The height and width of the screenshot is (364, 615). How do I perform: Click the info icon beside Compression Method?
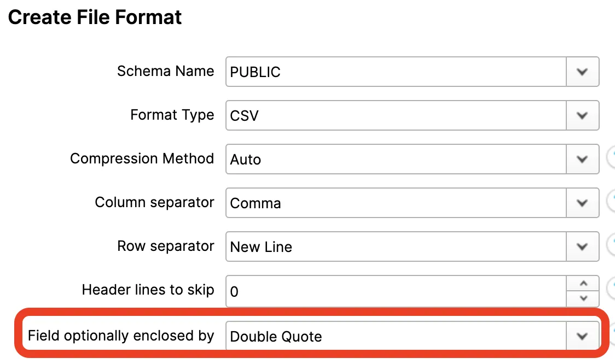pos(612,159)
